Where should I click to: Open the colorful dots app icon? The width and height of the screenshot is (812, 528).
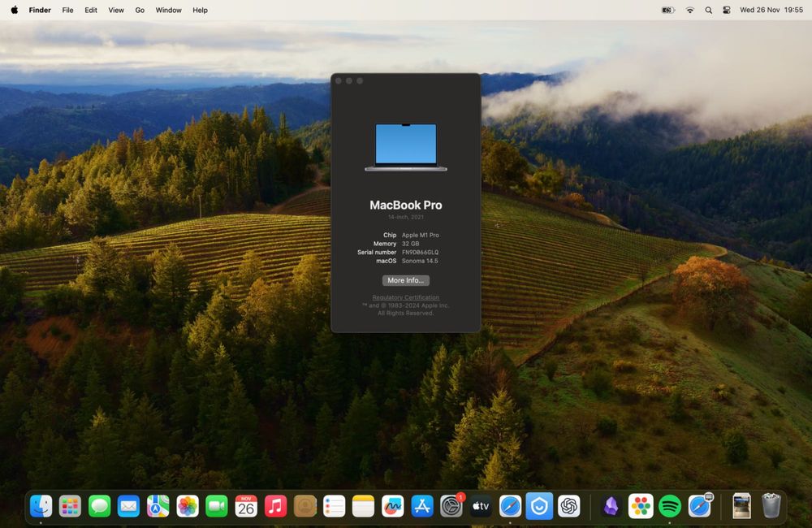(641, 506)
